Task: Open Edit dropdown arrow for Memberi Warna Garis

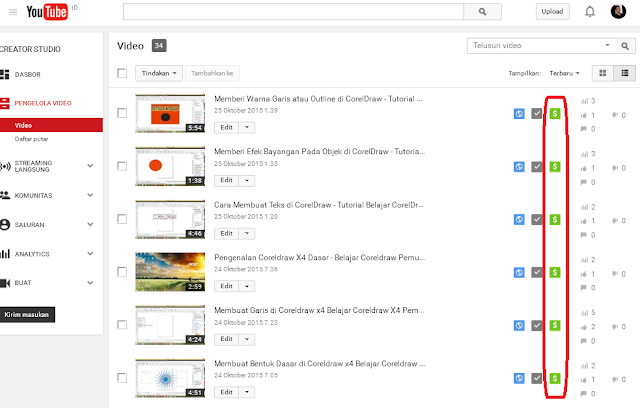Action: [x=247, y=127]
